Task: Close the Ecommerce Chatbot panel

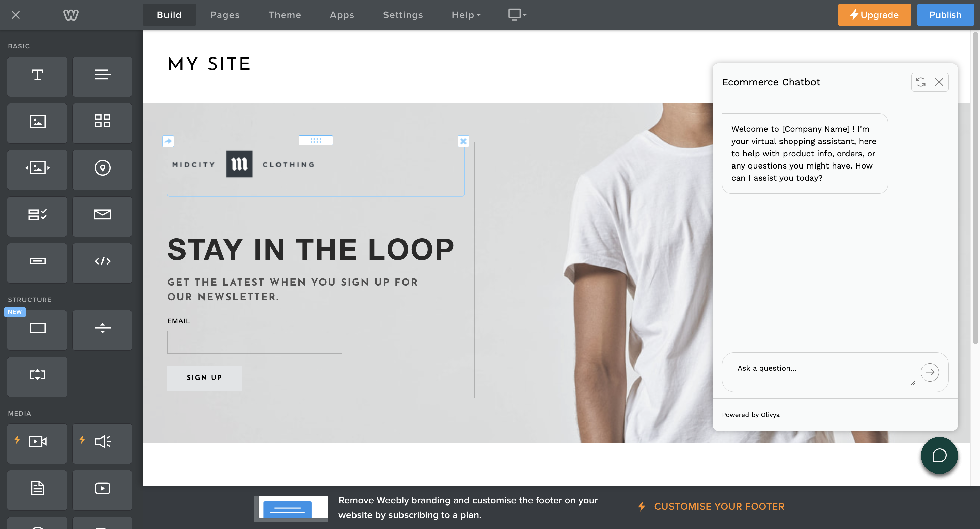Action: pos(939,82)
